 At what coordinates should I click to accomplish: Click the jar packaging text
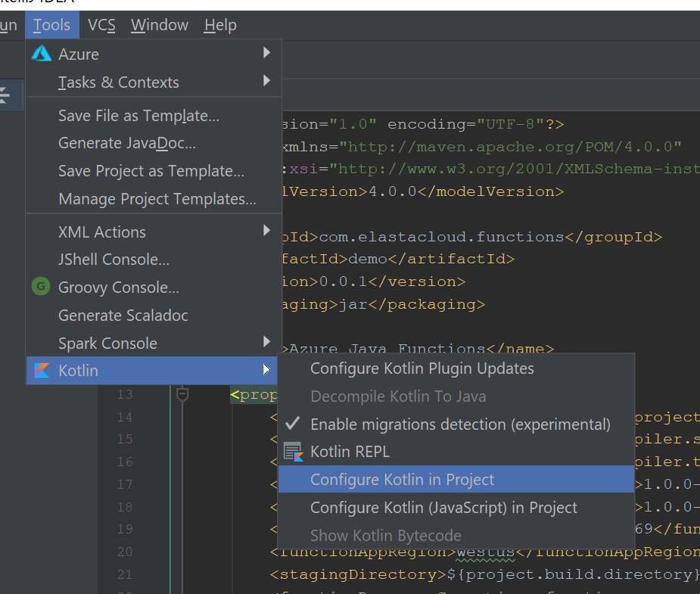(353, 304)
